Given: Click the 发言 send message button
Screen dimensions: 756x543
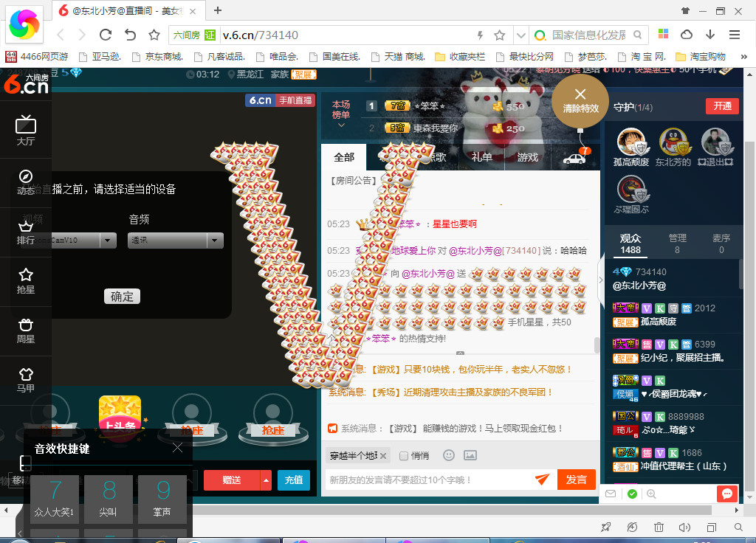Looking at the screenshot, I should (x=576, y=480).
